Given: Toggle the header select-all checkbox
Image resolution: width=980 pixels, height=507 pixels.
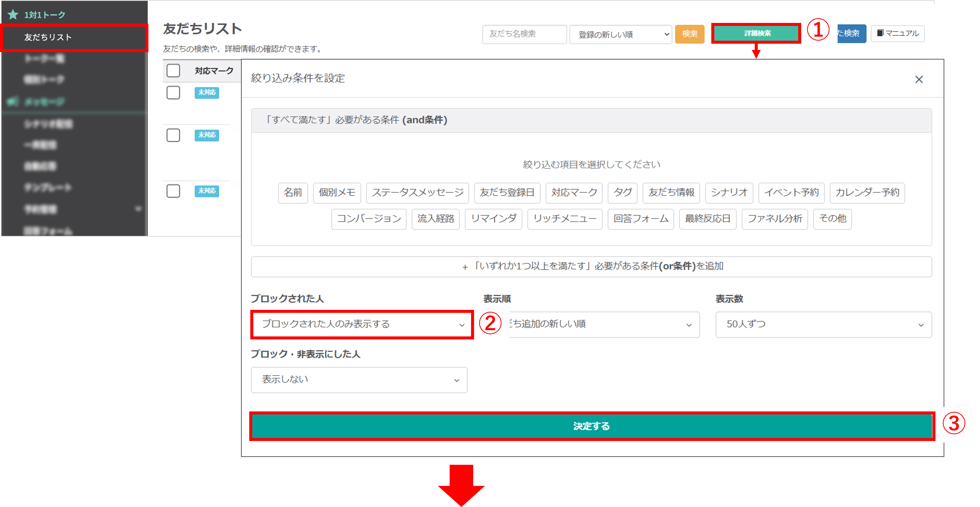Looking at the screenshot, I should point(173,71).
